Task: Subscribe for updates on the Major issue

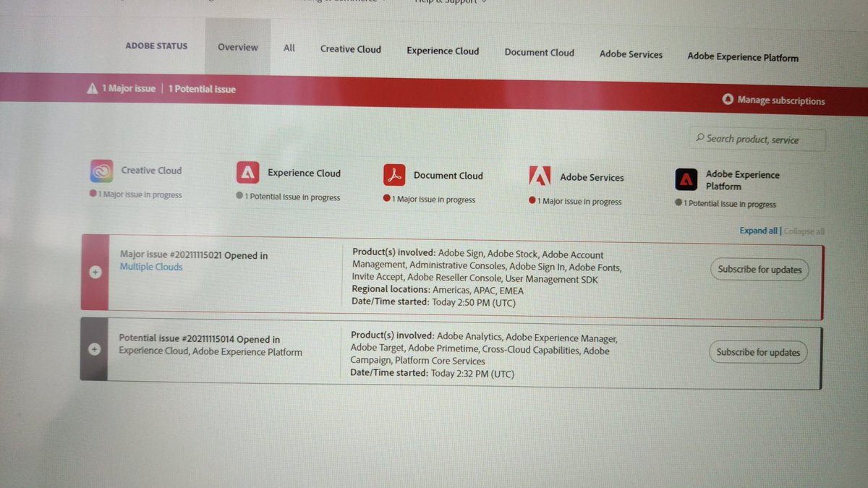Action: click(759, 270)
